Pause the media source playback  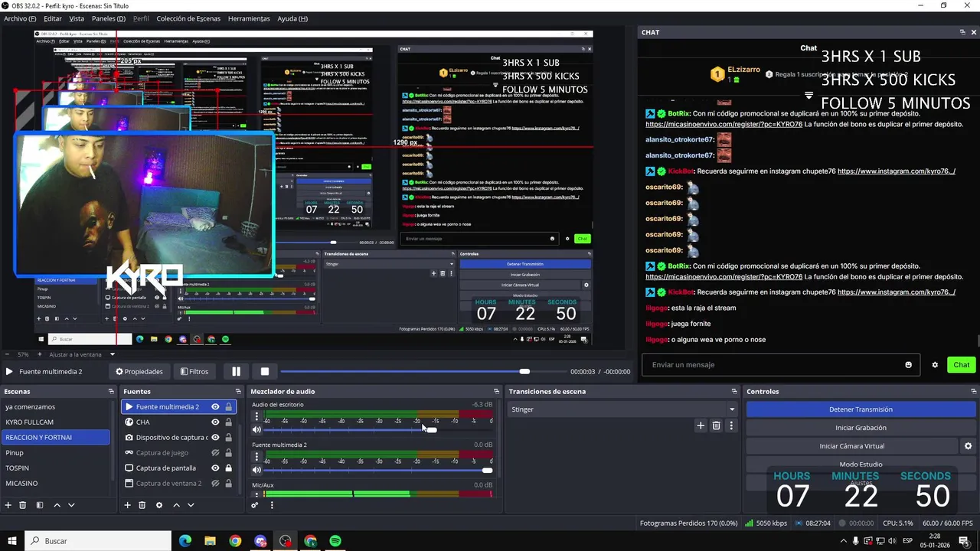(x=236, y=371)
